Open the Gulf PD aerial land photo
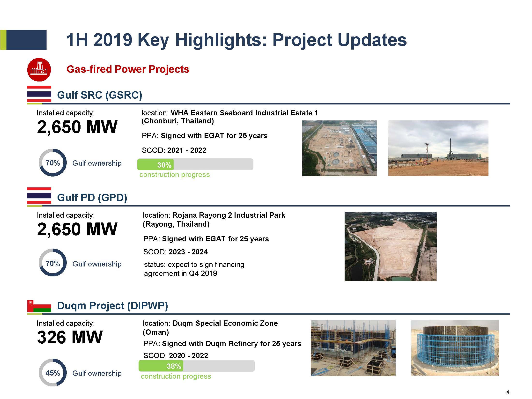 click(390, 247)
